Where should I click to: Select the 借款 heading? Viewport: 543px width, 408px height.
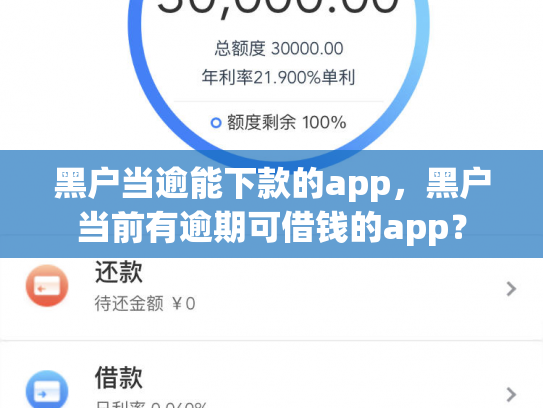119,378
